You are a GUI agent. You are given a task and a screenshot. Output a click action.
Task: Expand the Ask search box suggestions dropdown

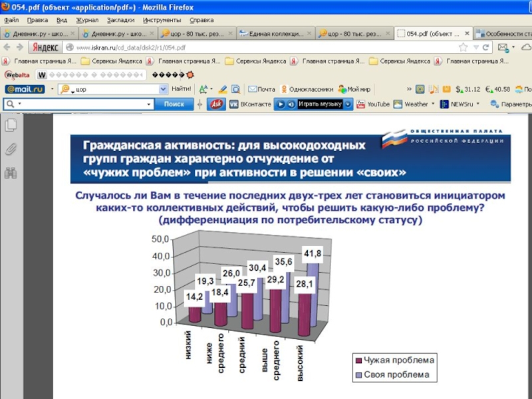(x=148, y=104)
